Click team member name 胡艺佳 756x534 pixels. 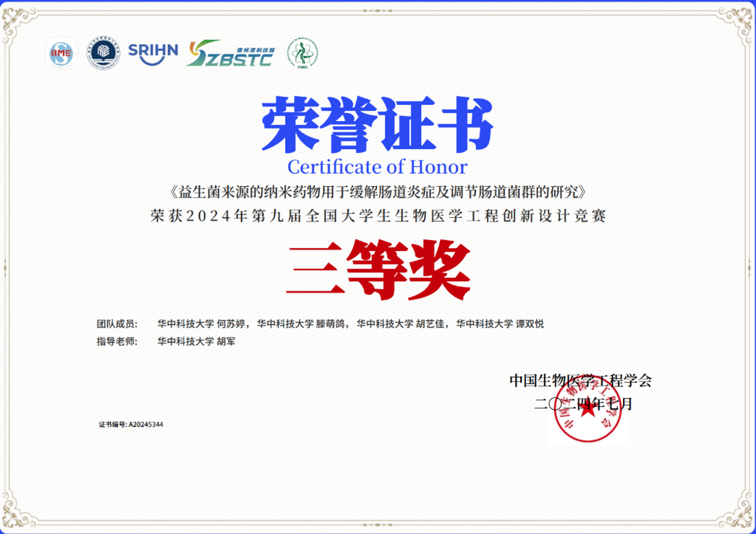(x=430, y=324)
